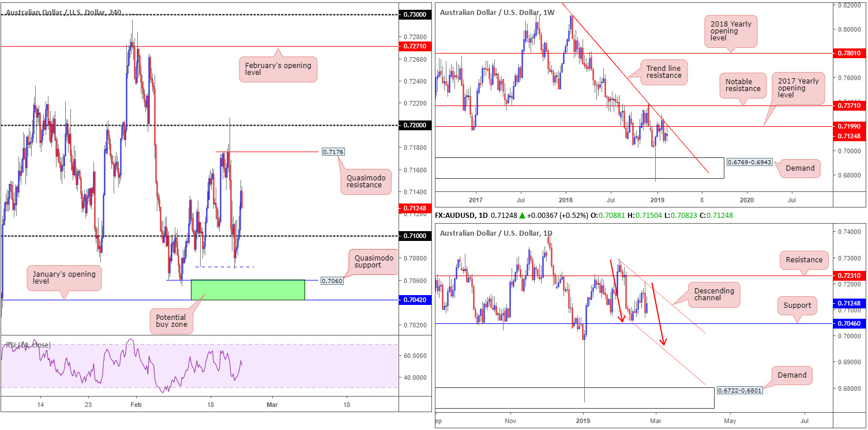This screenshot has height=430, width=868.
Task: Select the 0.7046 support price label
Action: 848,324
